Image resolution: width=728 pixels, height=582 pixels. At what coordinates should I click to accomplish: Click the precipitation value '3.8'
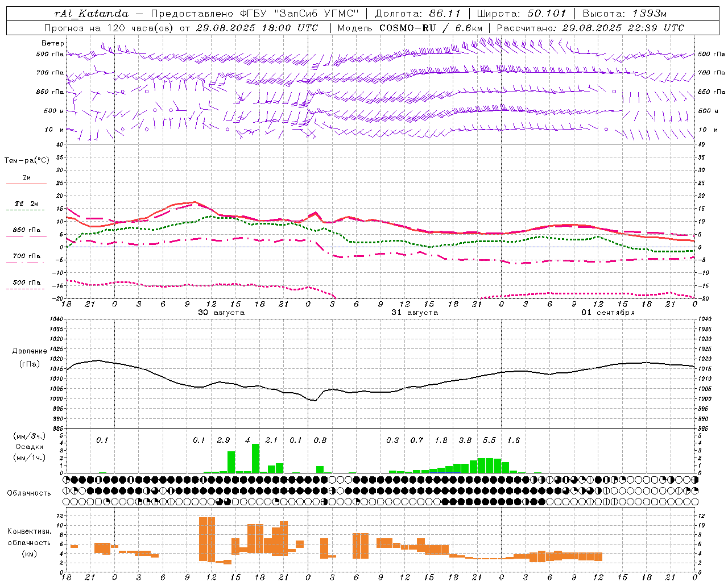tap(465, 440)
